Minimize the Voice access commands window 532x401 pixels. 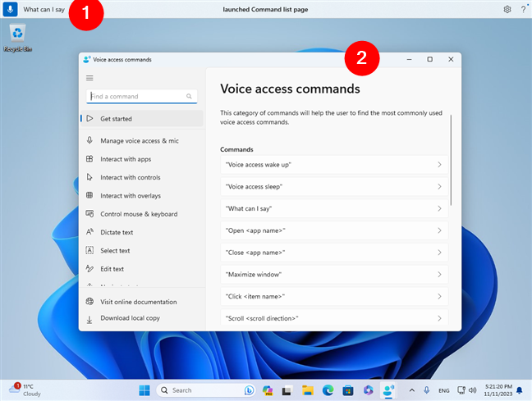click(x=409, y=59)
